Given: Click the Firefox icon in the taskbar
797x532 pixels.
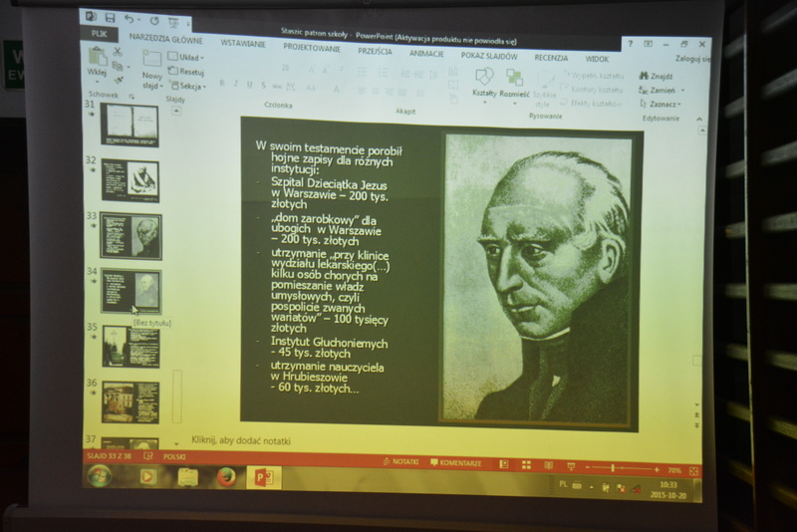Looking at the screenshot, I should pyautogui.click(x=226, y=477).
